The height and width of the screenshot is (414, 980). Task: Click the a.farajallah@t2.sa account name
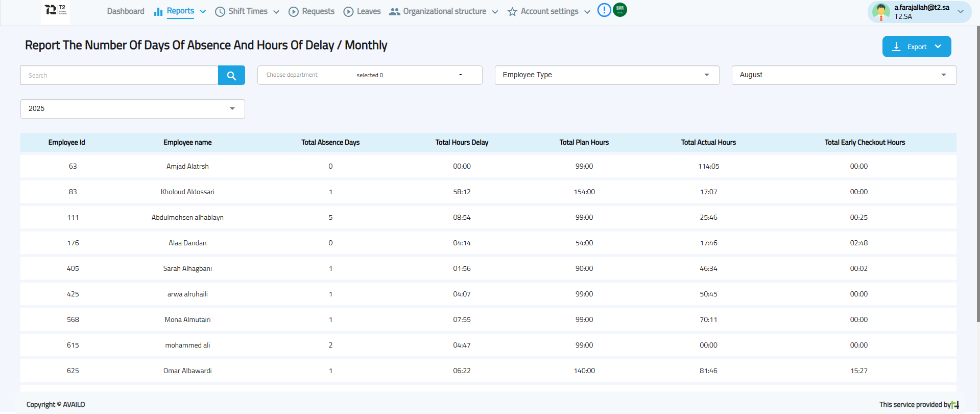tap(922, 8)
